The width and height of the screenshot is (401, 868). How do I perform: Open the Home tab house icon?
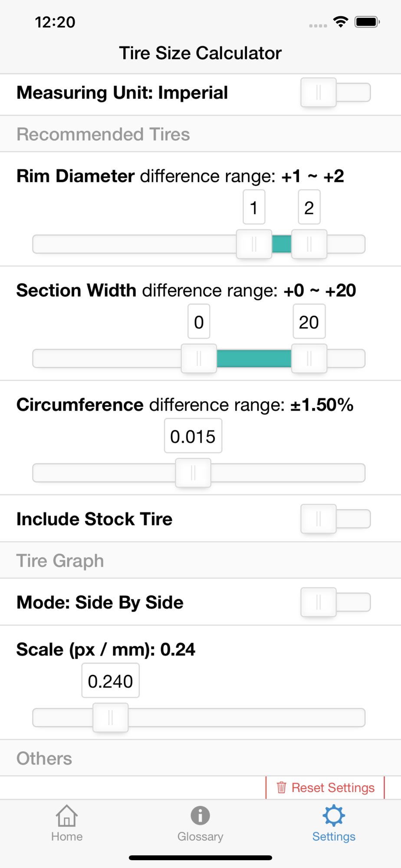(67, 815)
